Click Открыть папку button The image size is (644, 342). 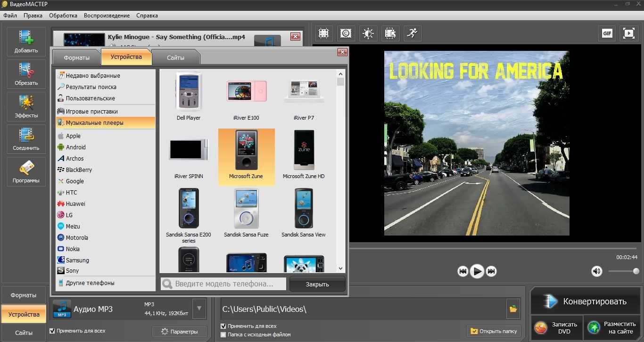coord(494,331)
